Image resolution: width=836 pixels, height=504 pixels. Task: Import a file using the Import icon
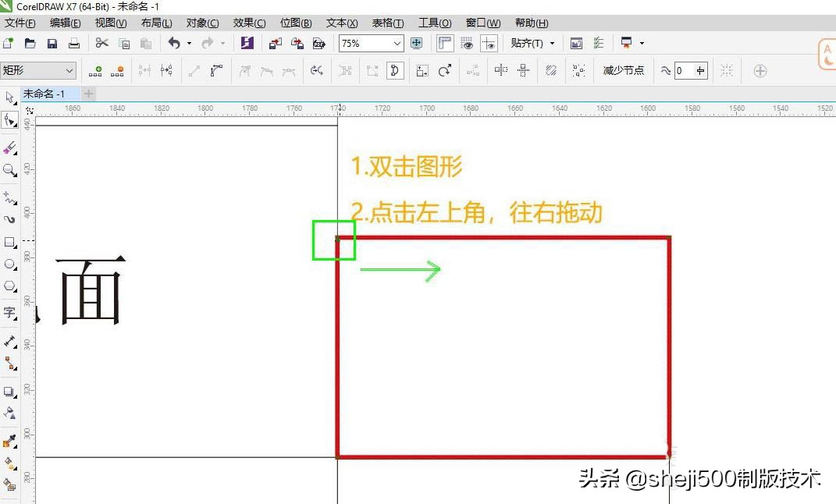pos(275,44)
